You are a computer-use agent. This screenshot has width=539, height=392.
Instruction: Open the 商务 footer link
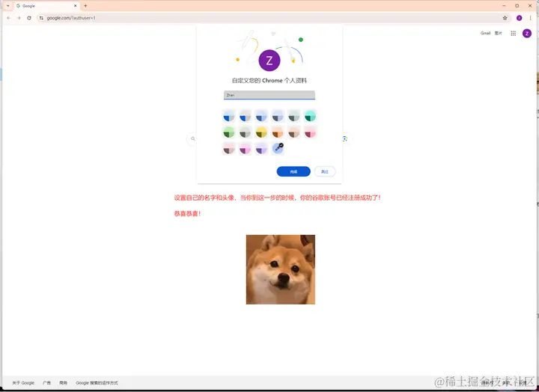(63, 383)
